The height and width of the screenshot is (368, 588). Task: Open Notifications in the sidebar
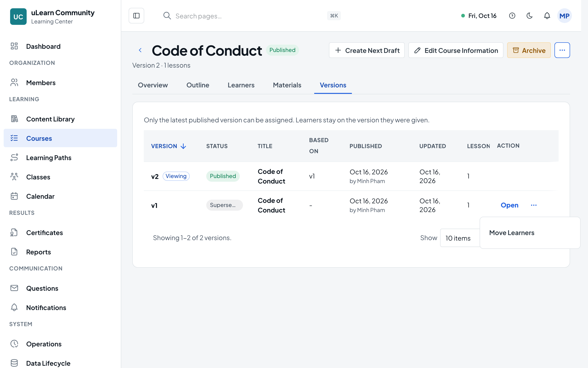(60, 308)
